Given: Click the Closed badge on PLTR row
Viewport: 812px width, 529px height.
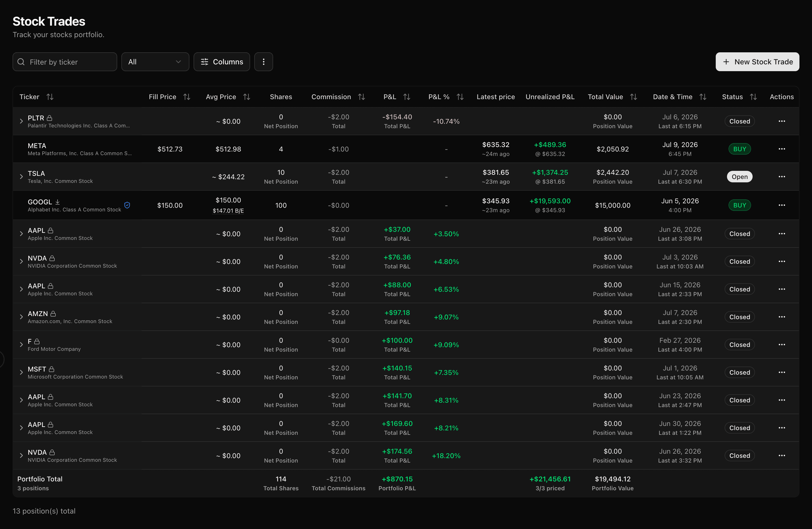Looking at the screenshot, I should [739, 121].
